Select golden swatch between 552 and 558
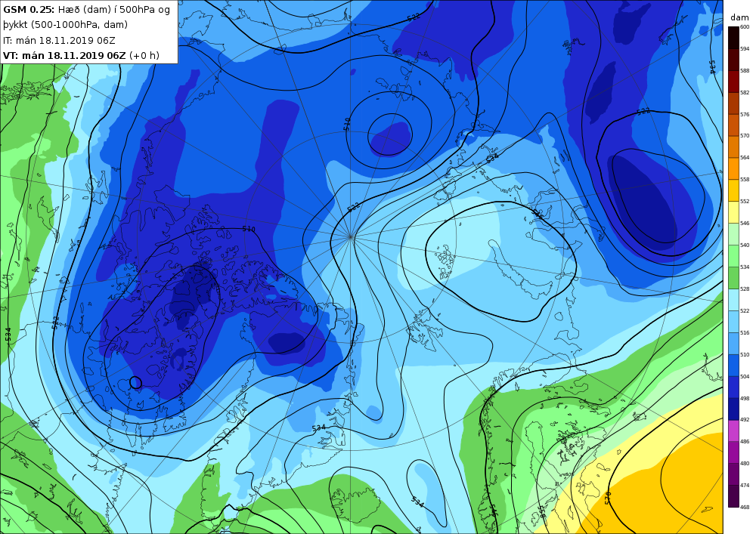 click(733, 190)
